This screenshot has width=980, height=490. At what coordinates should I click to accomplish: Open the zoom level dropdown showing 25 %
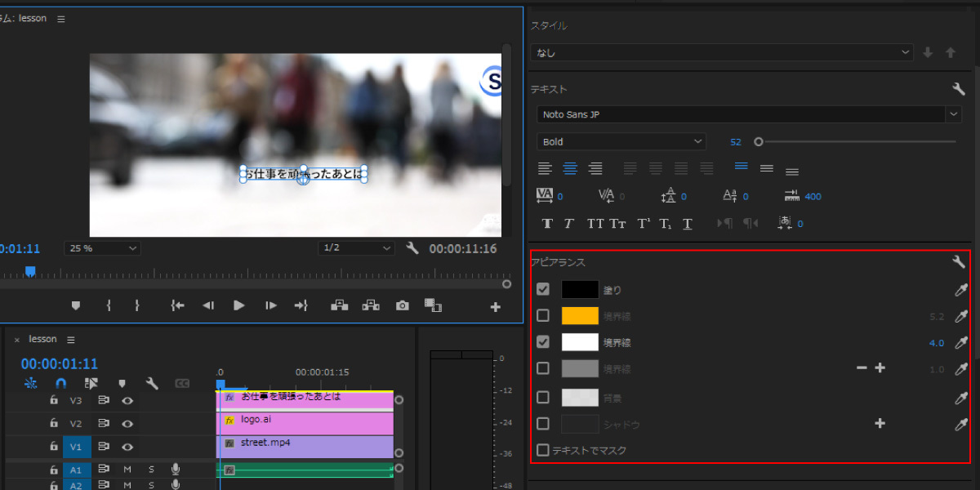tap(103, 248)
